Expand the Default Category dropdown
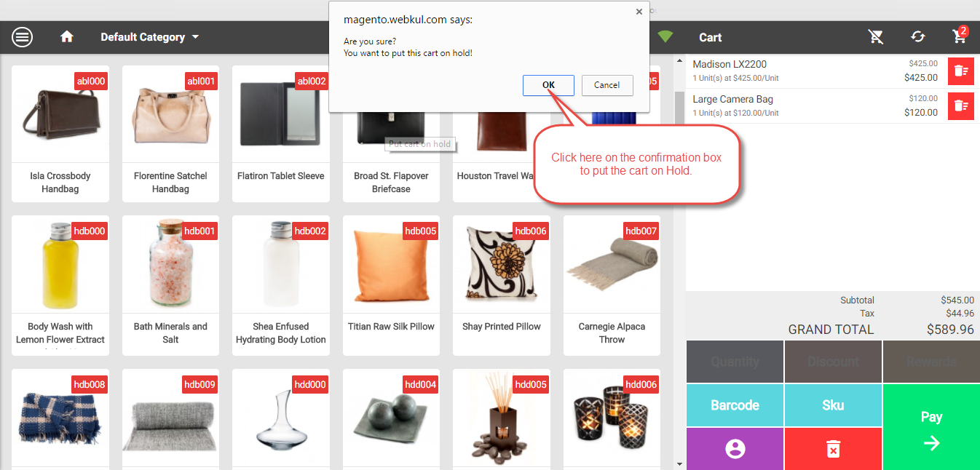Screen dimensions: 980x470 pos(150,37)
